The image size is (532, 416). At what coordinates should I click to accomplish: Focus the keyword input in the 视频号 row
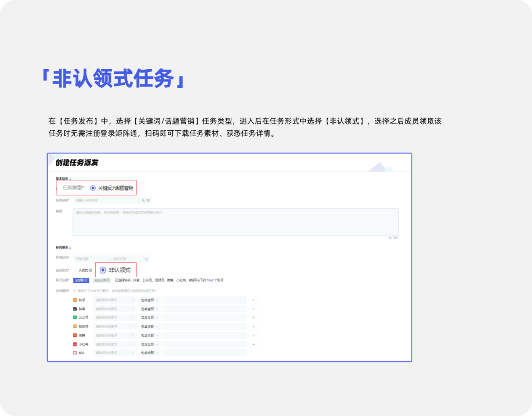point(204,327)
